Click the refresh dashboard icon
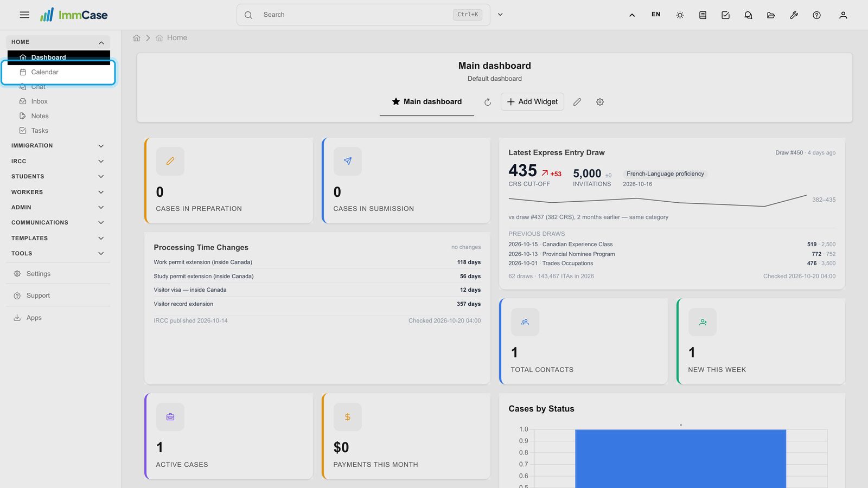 click(488, 102)
